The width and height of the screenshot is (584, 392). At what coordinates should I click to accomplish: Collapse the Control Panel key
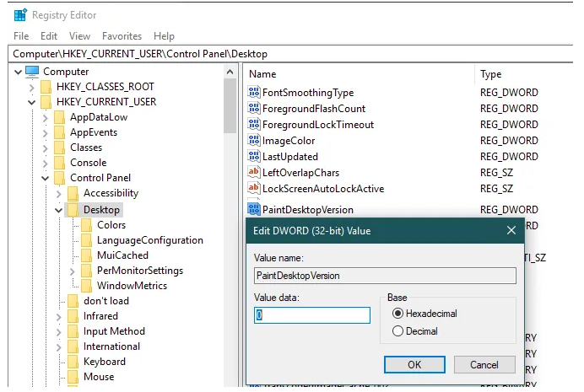click(45, 179)
